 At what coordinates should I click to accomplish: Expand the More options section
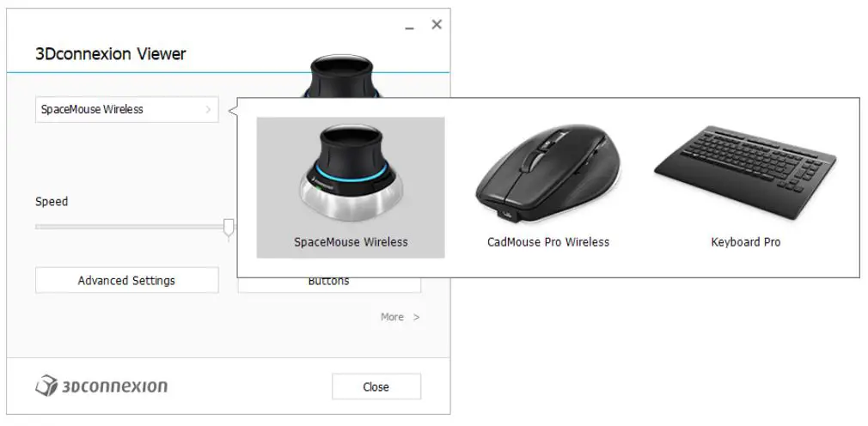(400, 317)
